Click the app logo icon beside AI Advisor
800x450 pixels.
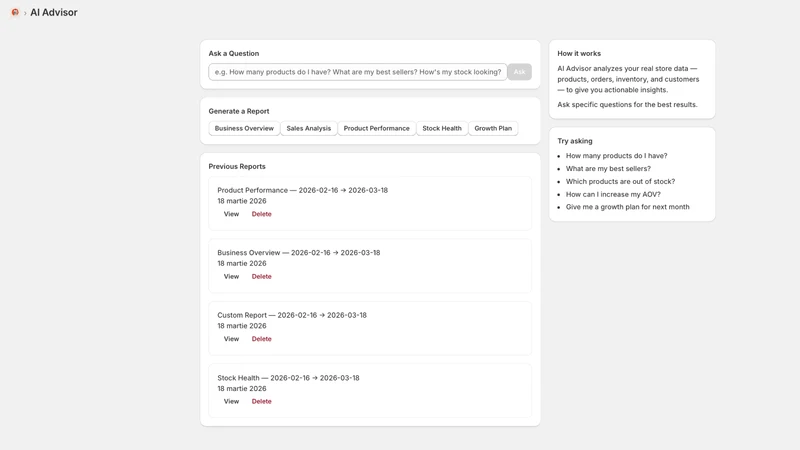(15, 12)
